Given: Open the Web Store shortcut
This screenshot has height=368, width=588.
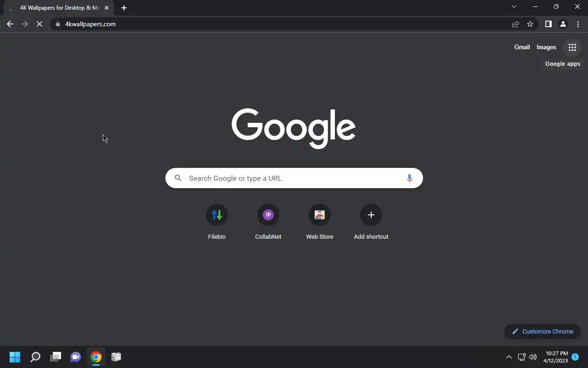Looking at the screenshot, I should coord(320,223).
